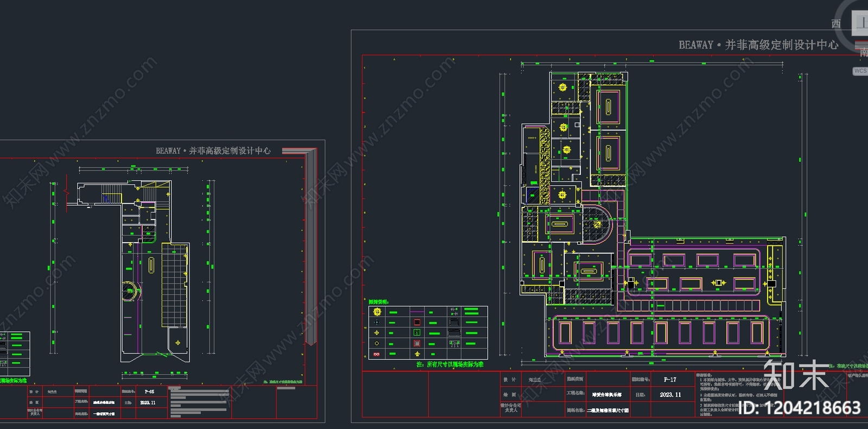Open the WCS coordinate system dropdown

pos(860,71)
